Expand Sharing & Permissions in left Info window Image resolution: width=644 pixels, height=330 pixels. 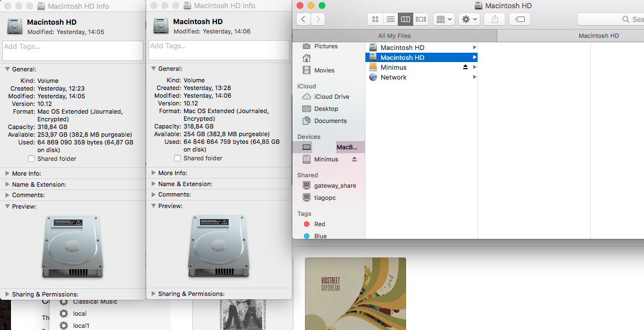(7, 294)
